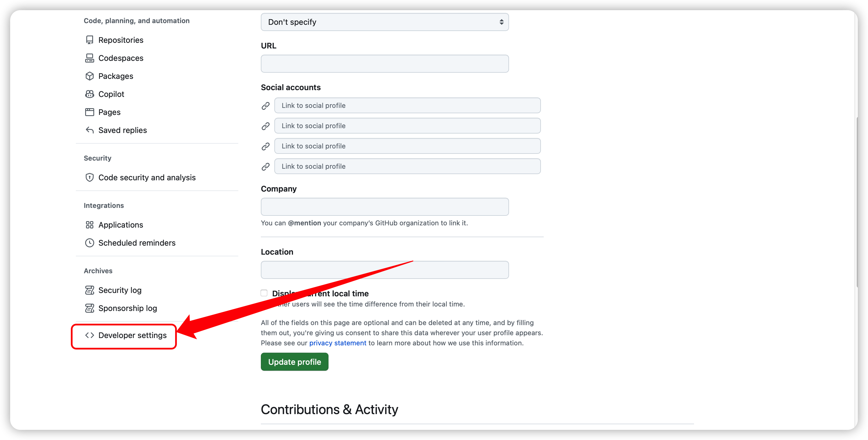This screenshot has height=440, width=868.
Task: Click the Packages box icon
Action: (x=89, y=76)
